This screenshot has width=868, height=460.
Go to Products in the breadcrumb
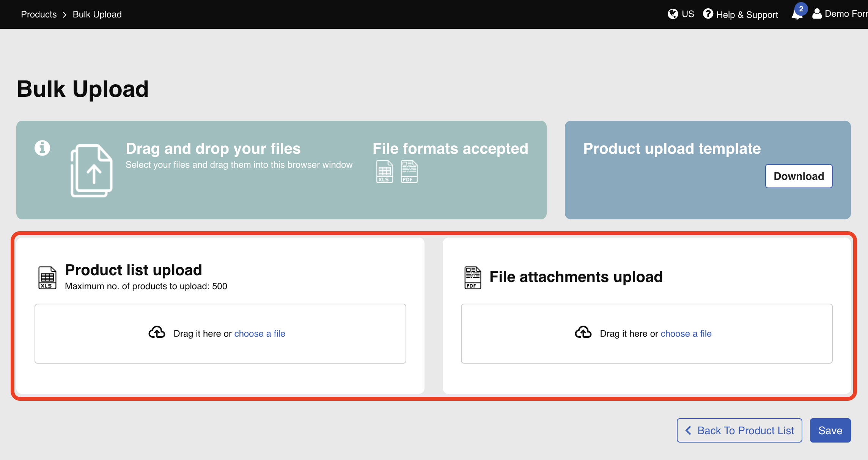[x=39, y=14]
